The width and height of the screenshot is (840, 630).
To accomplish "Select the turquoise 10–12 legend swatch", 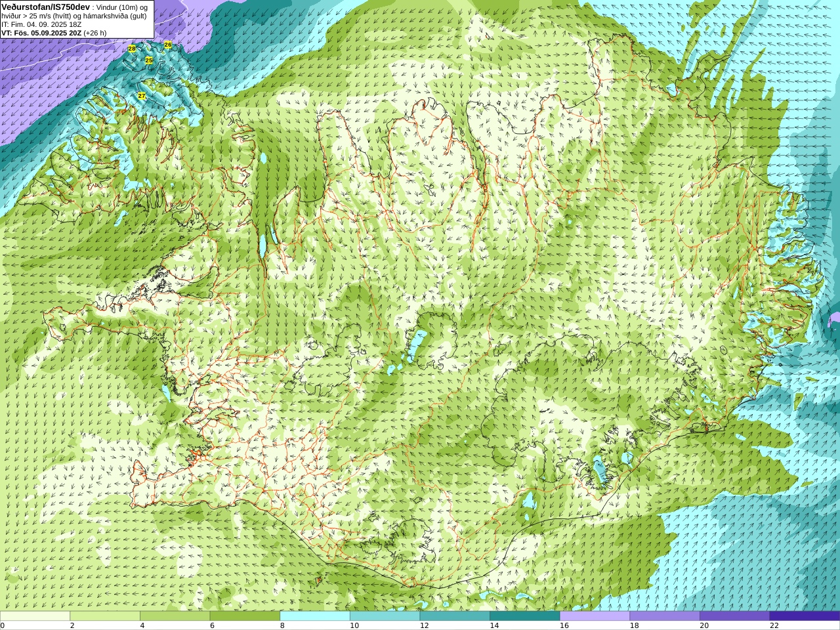I will pyautogui.click(x=385, y=616).
